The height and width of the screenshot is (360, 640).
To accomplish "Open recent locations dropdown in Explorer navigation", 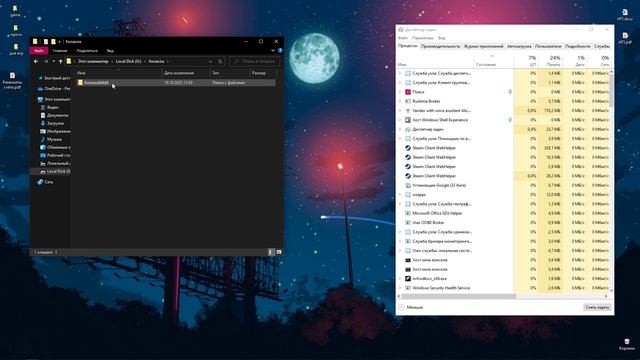I will click(x=53, y=62).
